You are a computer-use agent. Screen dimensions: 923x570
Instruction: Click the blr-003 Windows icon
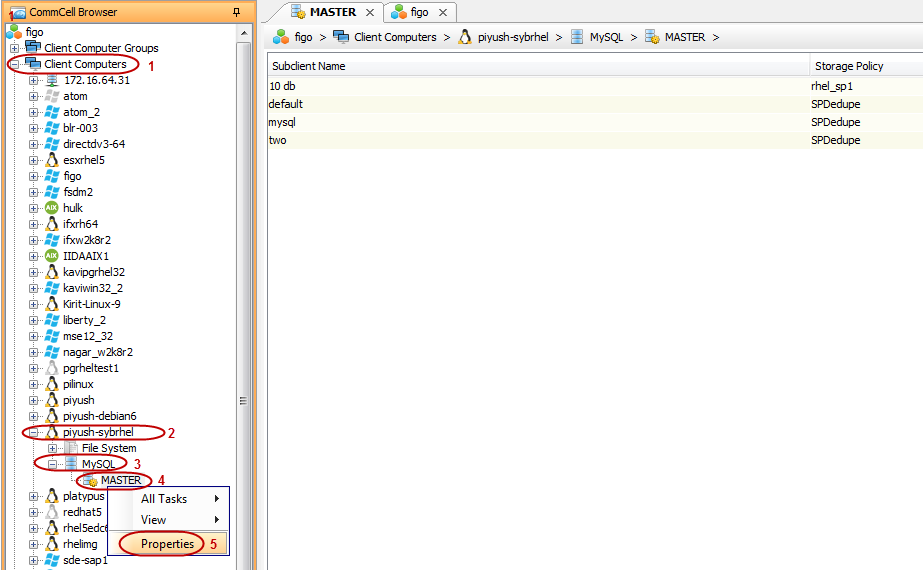pos(52,128)
